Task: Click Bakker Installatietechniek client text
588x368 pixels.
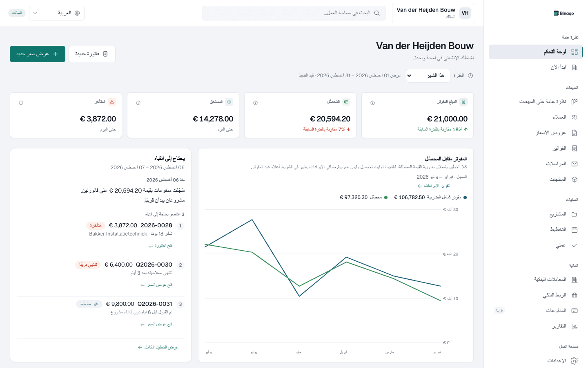Action: (x=118, y=234)
